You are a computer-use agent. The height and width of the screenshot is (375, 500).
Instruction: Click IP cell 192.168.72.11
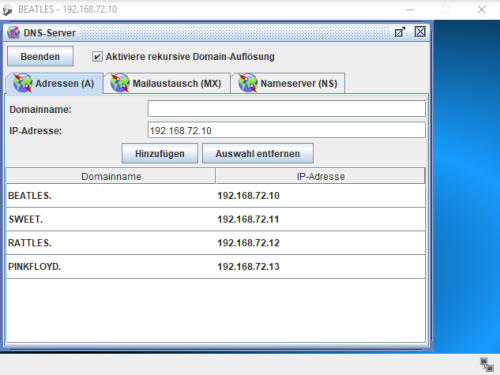[320, 219]
